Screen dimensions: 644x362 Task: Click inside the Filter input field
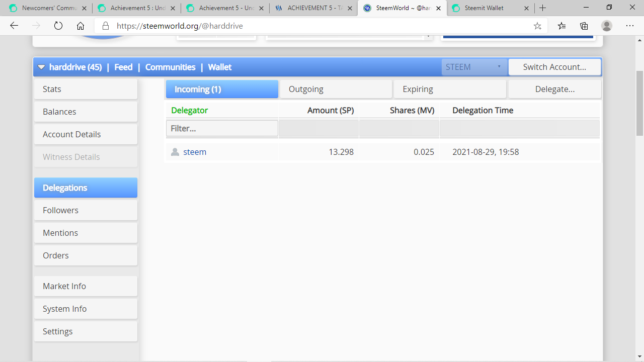pyautogui.click(x=221, y=128)
